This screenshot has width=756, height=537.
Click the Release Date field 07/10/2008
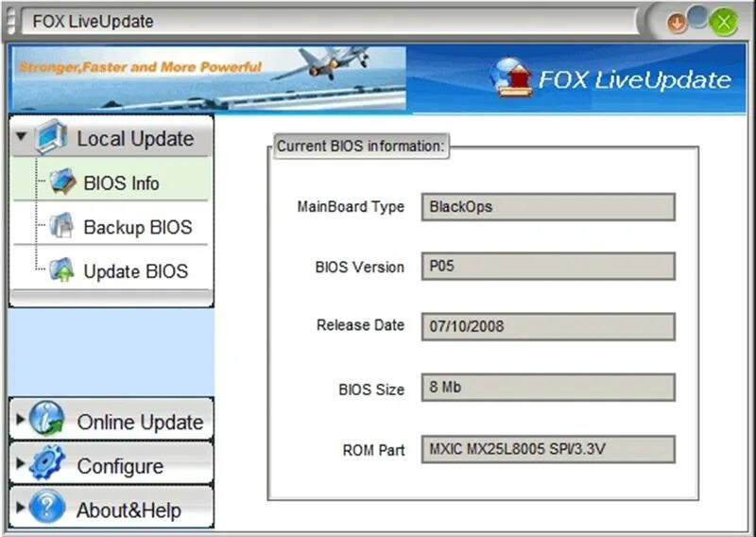pos(548,326)
